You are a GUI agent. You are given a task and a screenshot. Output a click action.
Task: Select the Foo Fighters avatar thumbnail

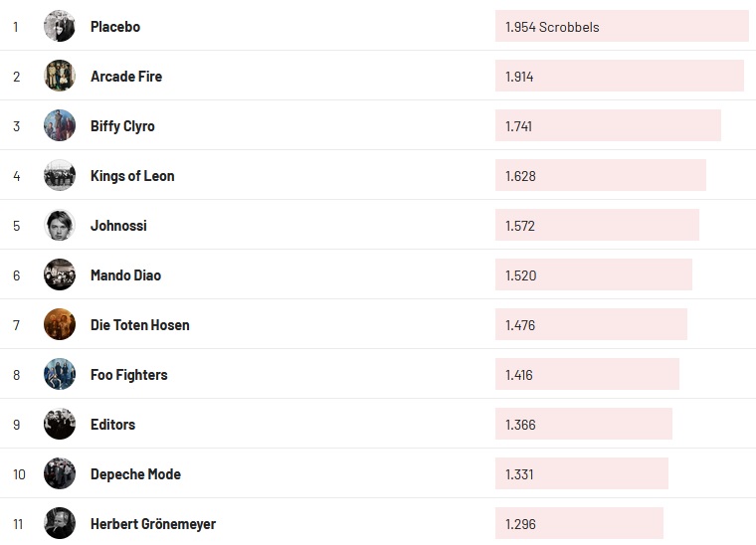pyautogui.click(x=60, y=375)
